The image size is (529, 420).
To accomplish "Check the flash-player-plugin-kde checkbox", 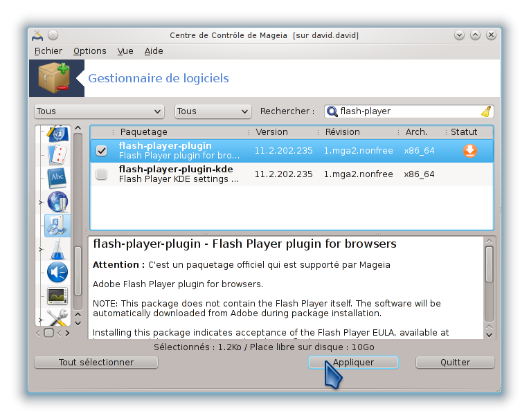I will (x=102, y=174).
